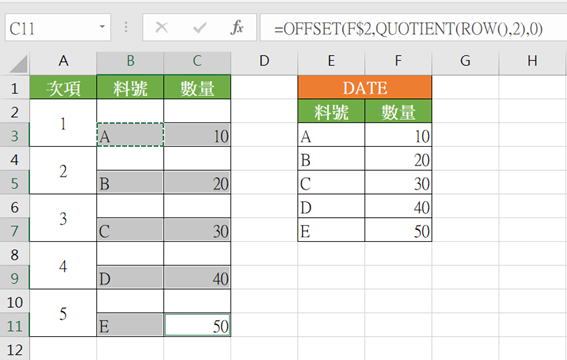
Task: Click merged cell with number 3 in column A
Action: click(x=63, y=218)
